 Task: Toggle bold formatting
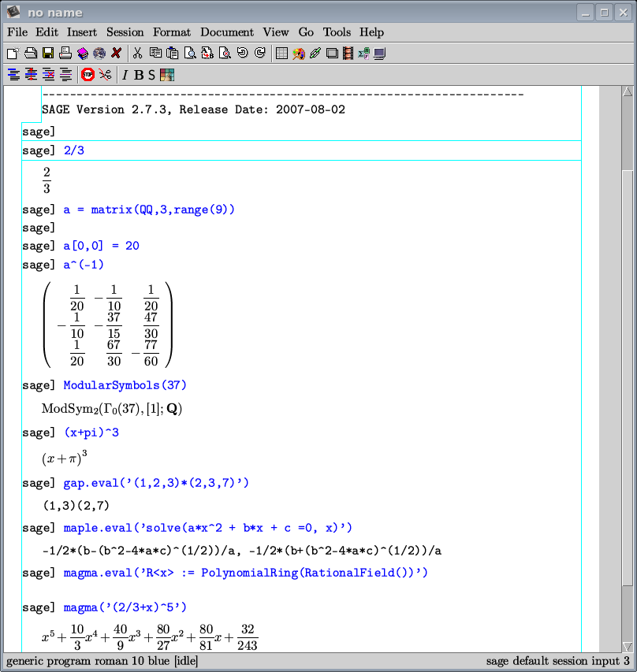(x=138, y=75)
